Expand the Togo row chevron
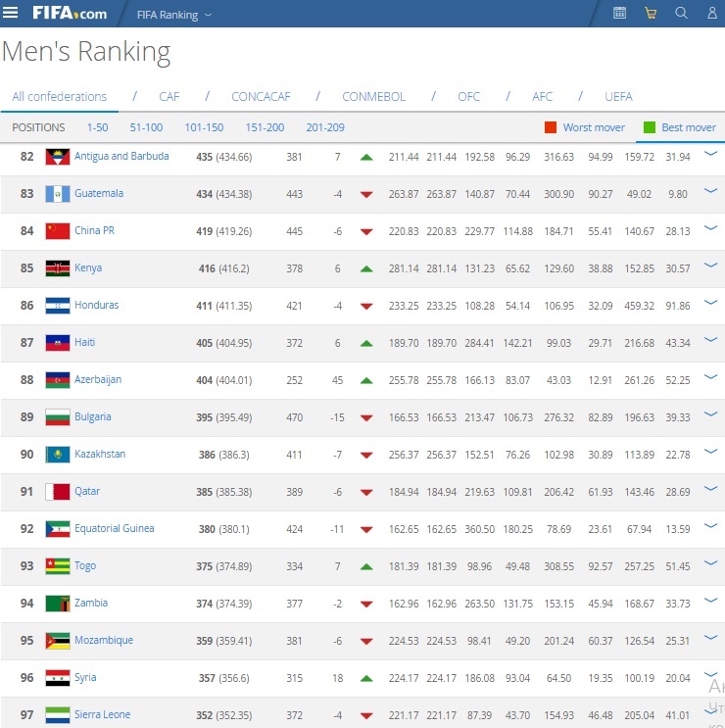The image size is (725, 728). pos(711,564)
